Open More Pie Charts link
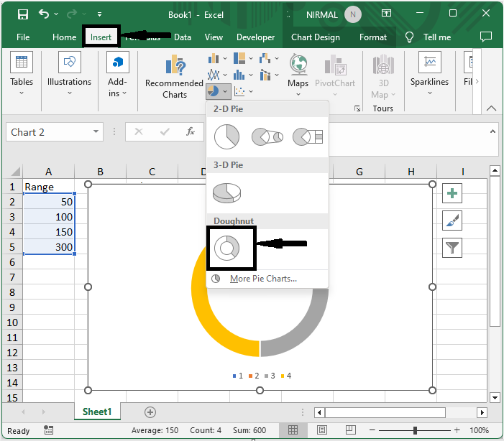504x441 pixels. [x=263, y=279]
